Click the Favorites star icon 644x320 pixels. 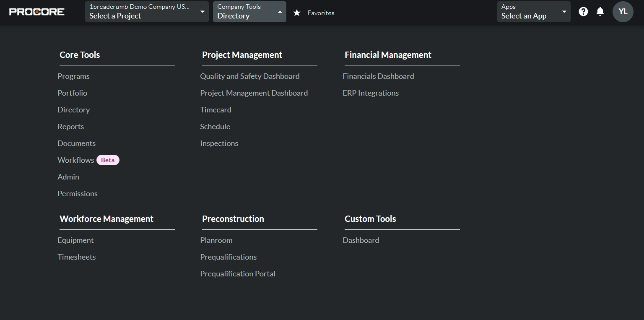(x=297, y=13)
